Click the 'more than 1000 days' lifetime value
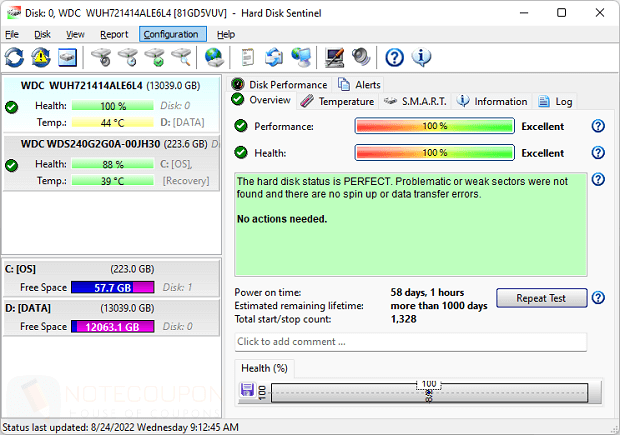Viewport: 620px width, 435px height. (x=439, y=306)
